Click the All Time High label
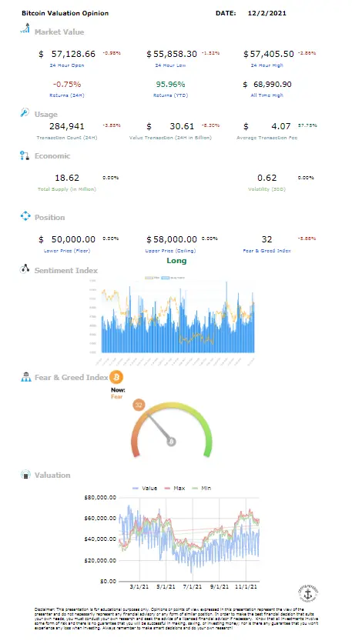352x644 pixels. click(x=267, y=95)
